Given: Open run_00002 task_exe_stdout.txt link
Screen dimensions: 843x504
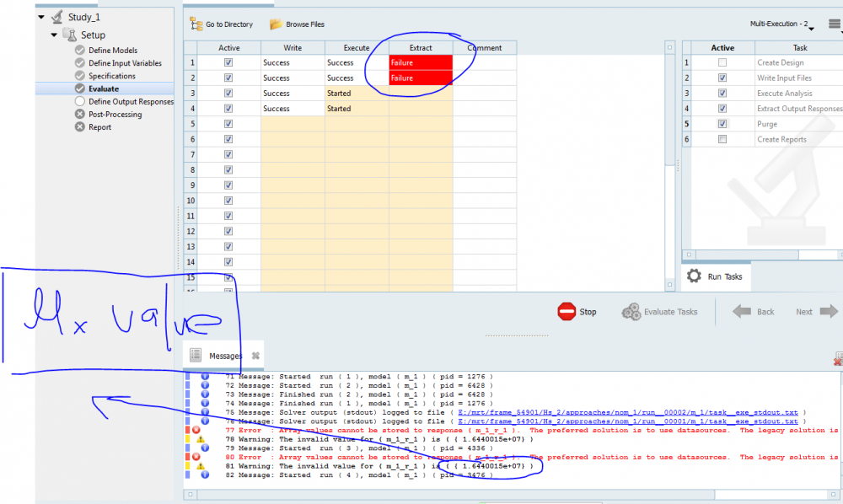Looking at the screenshot, I should point(628,413).
